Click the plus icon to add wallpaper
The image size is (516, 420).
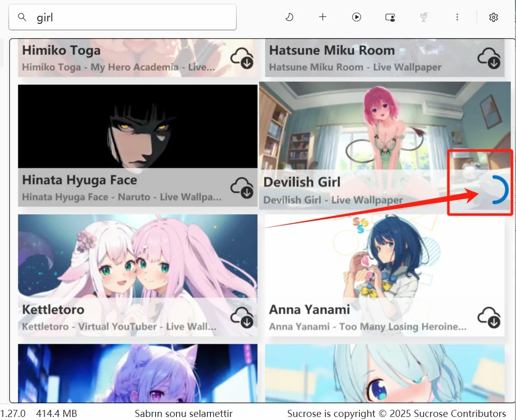click(323, 17)
